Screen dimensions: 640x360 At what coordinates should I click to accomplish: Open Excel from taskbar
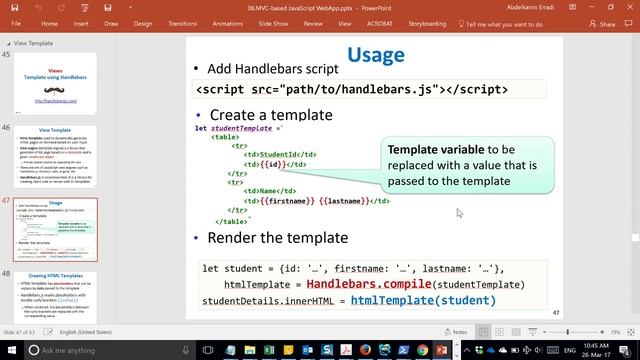(x=269, y=350)
